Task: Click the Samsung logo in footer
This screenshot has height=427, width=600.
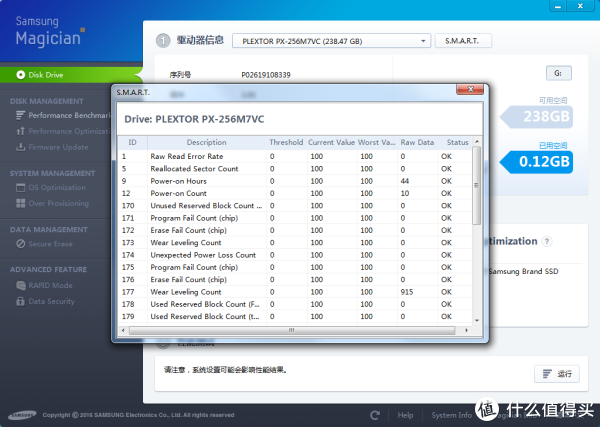Action: tap(22, 415)
